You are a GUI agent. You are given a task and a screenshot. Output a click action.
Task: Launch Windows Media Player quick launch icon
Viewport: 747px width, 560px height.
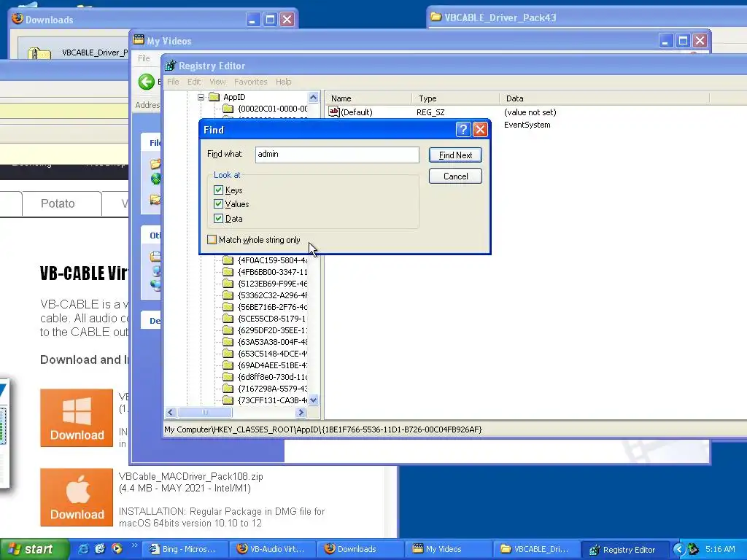click(x=117, y=549)
